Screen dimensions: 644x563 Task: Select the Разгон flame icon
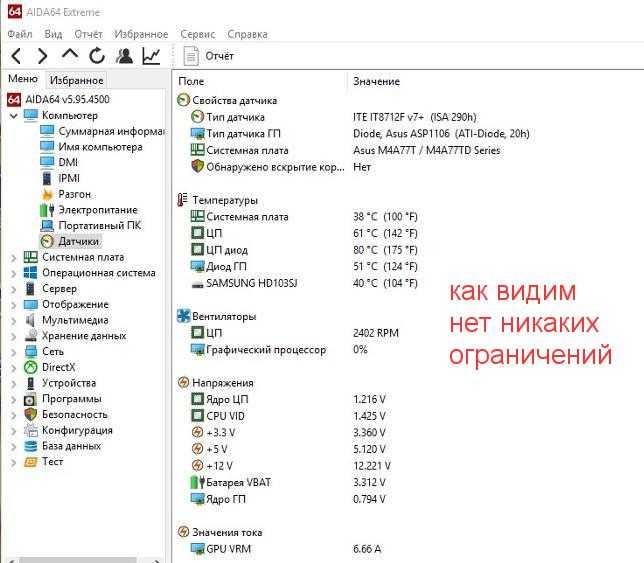coord(47,194)
